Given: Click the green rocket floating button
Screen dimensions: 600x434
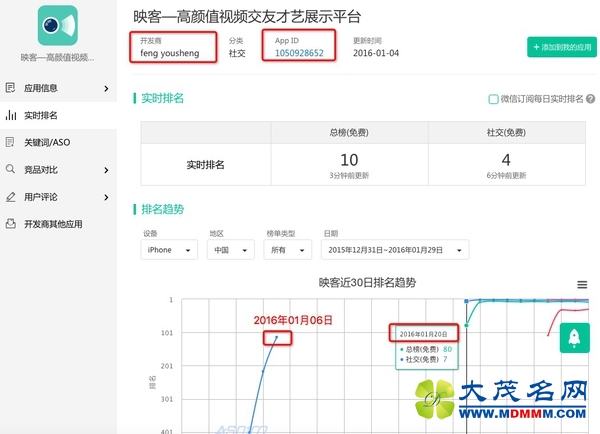Looking at the screenshot, I should 574,338.
